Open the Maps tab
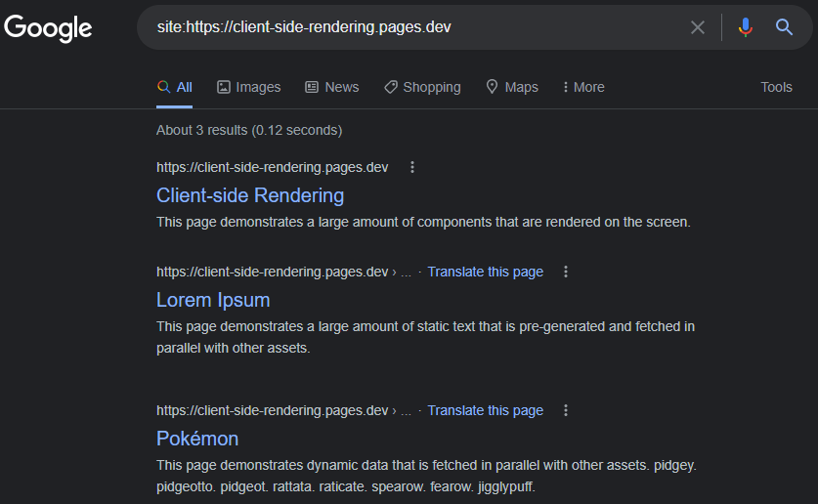Screen dimensions: 818x504 point(512,87)
